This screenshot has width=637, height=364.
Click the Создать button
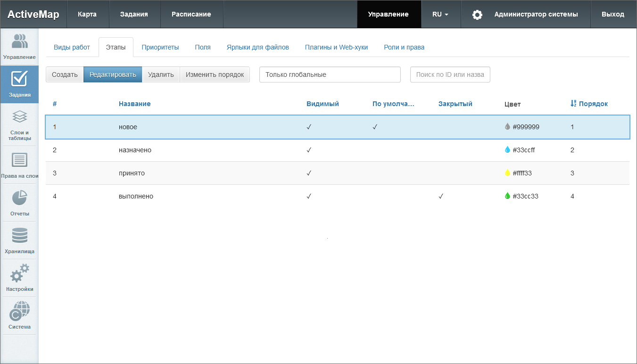[x=65, y=74]
